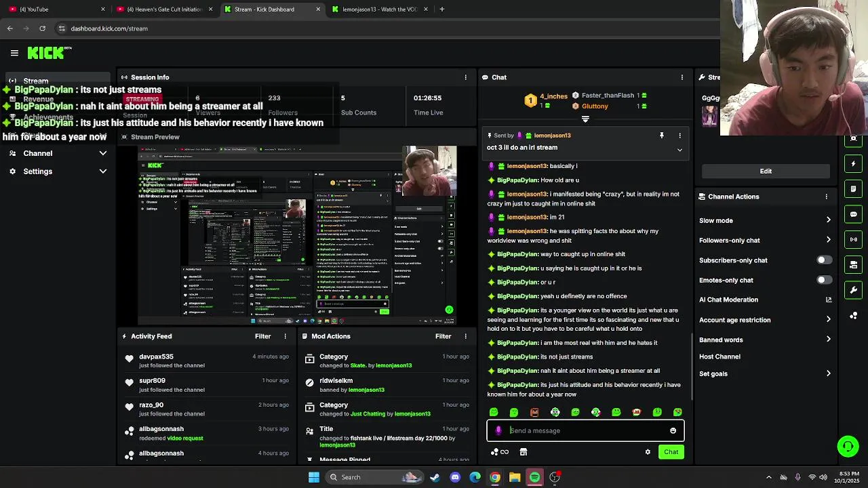Open Mod Actions options menu

pyautogui.click(x=465, y=336)
